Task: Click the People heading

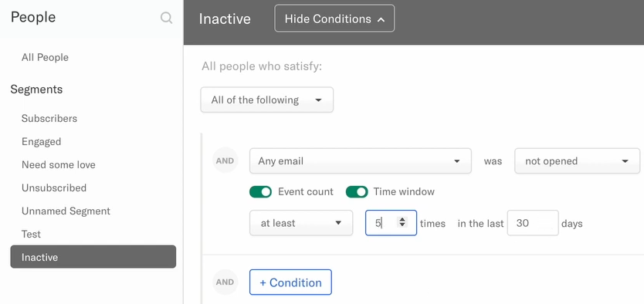Action: tap(33, 17)
